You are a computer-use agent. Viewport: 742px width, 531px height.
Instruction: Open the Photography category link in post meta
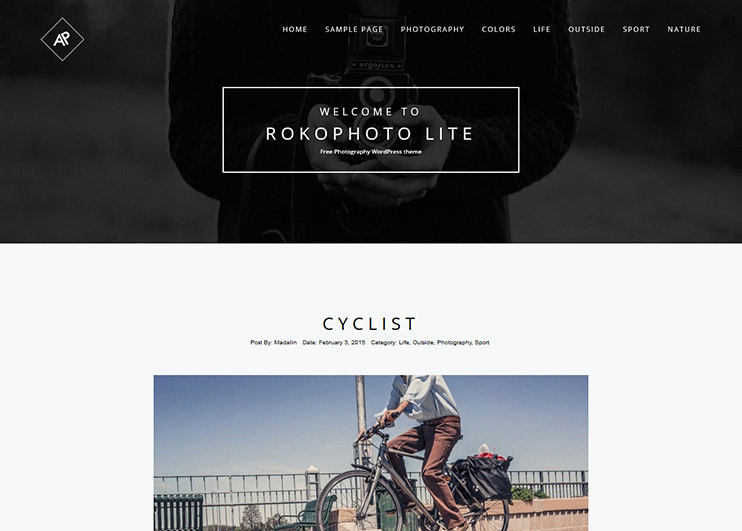pos(454,342)
